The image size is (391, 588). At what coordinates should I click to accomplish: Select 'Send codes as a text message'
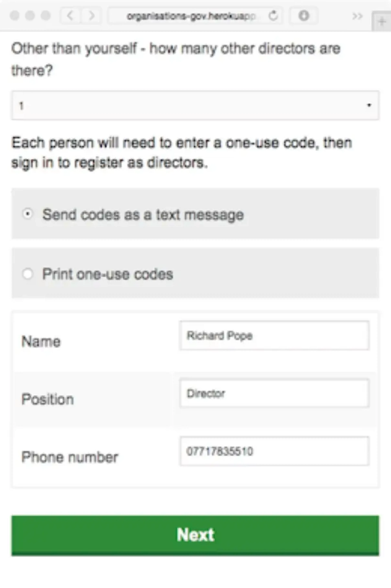[x=27, y=214]
